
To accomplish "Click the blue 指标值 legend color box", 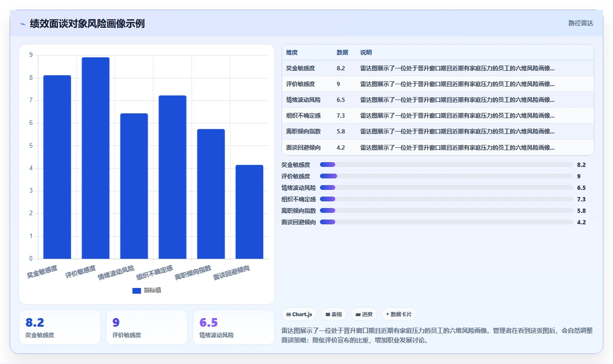I will 136,290.
